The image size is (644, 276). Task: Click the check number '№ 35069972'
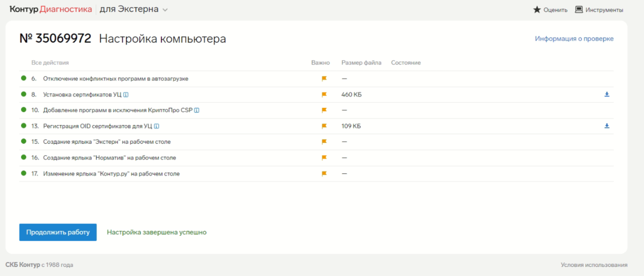55,39
